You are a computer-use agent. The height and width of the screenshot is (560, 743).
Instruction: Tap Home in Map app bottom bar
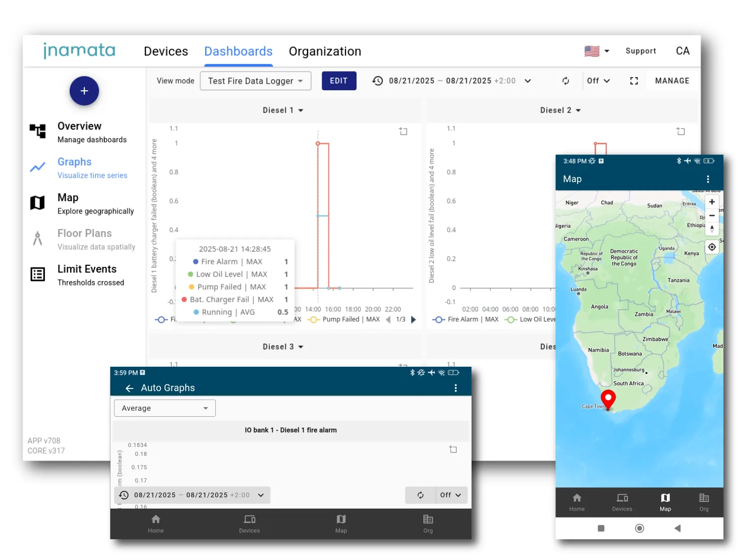[x=577, y=502]
